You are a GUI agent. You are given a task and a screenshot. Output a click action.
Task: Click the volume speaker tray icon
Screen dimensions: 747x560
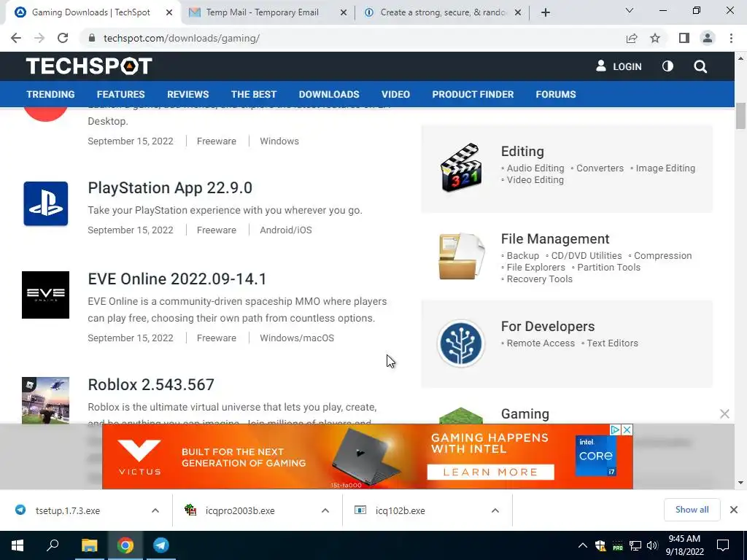click(x=652, y=545)
